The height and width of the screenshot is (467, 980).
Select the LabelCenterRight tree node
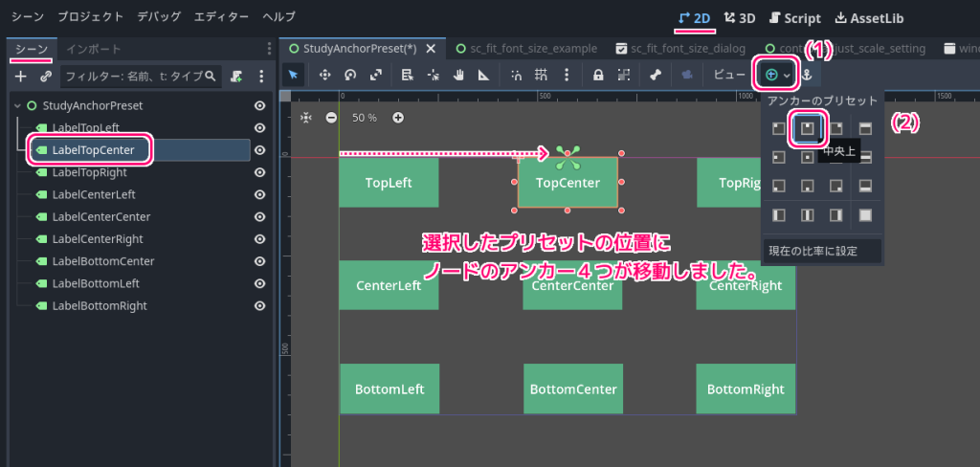click(x=98, y=239)
